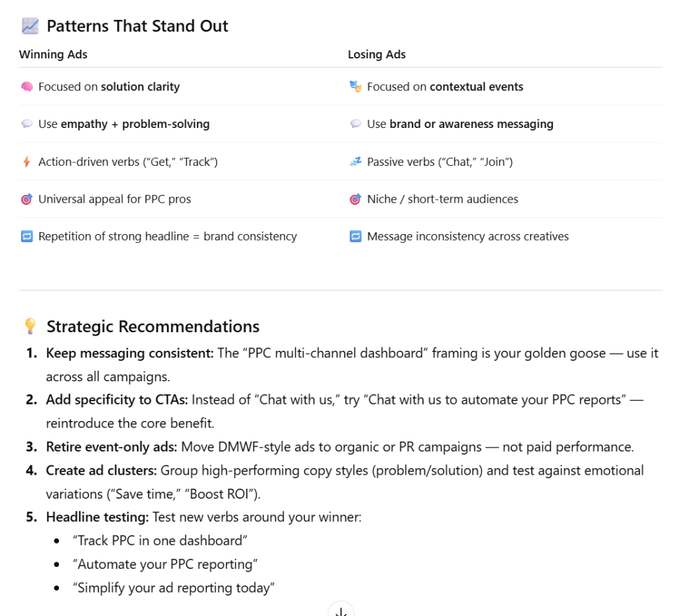Click the speech bubble icon before empathy + problem-solving
Viewport: 679px width, 616px height.
[27, 124]
